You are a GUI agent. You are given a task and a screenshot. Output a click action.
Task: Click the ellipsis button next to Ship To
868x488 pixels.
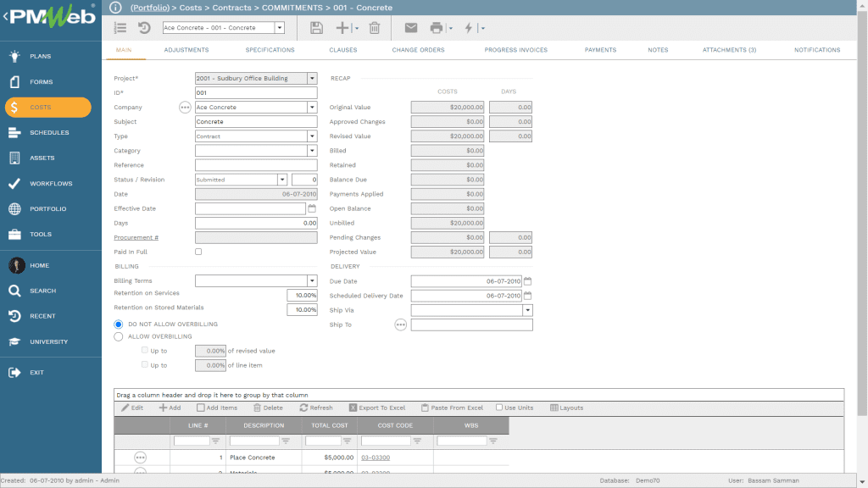(x=401, y=324)
